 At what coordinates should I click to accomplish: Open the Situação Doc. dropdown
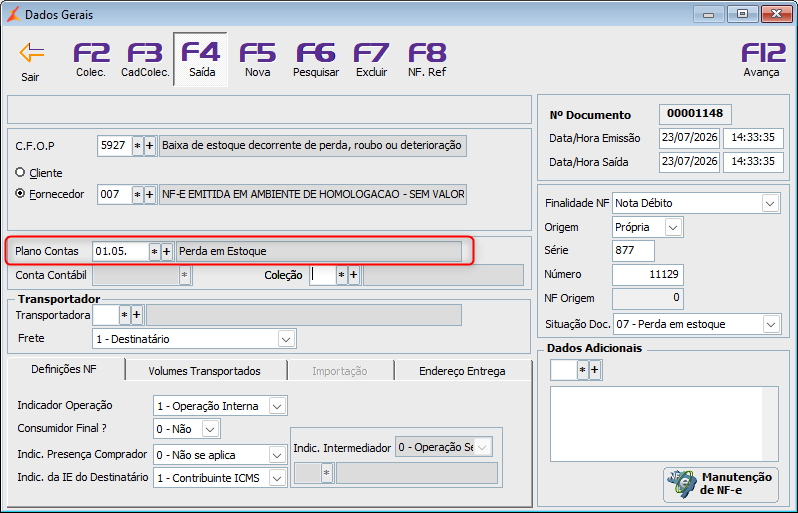point(771,324)
